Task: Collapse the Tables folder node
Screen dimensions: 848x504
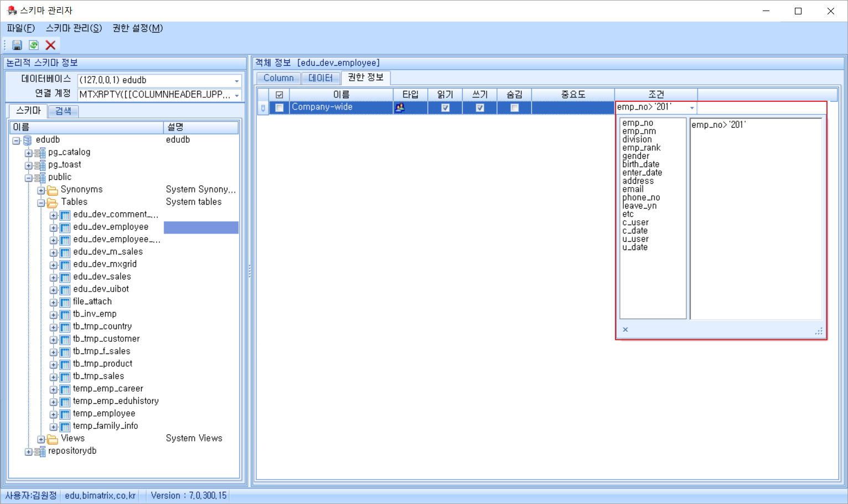Action: coord(41,203)
